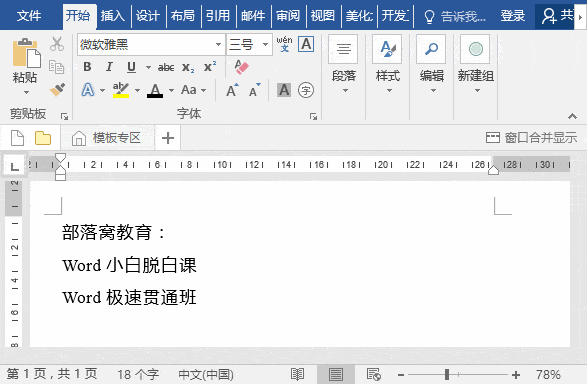Cut selection with the scissors icon
The width and height of the screenshot is (587, 384).
tap(57, 44)
